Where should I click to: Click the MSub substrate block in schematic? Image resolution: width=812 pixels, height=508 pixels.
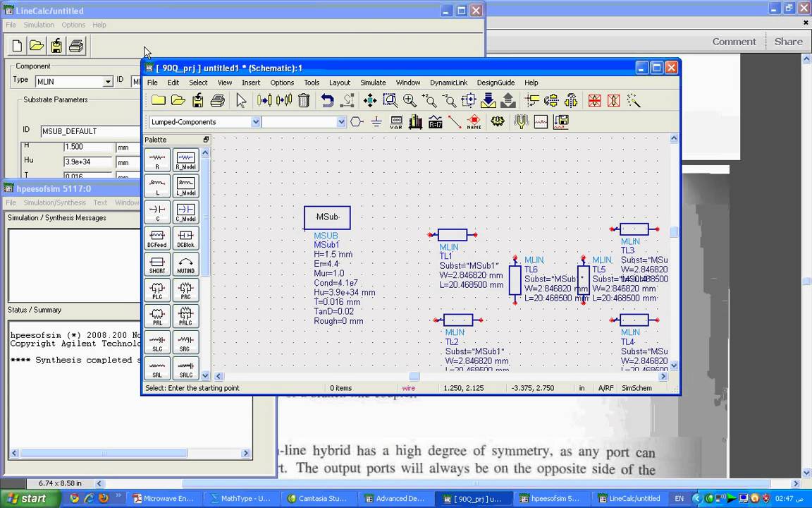coord(327,218)
